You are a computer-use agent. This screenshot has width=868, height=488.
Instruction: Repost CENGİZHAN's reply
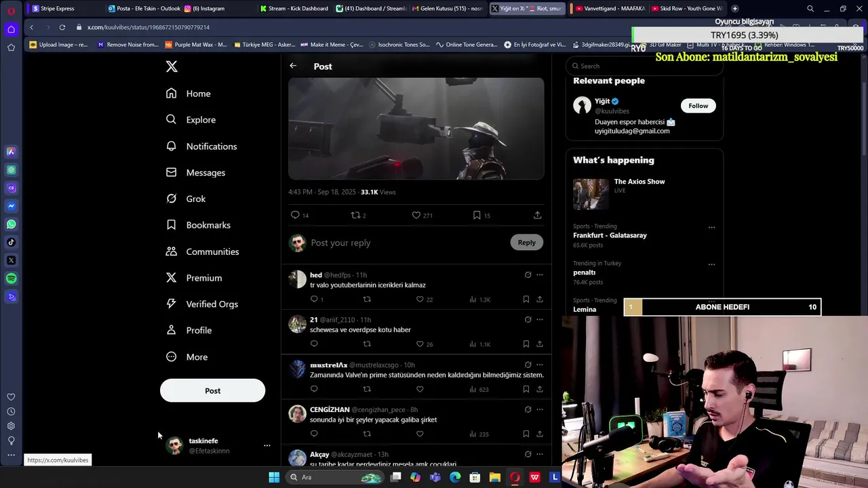click(367, 434)
